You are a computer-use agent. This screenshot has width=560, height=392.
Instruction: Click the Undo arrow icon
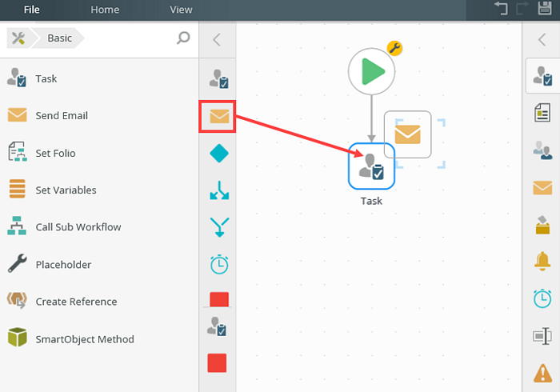501,8
